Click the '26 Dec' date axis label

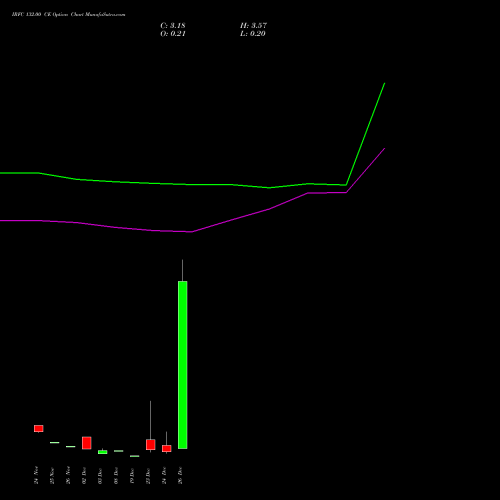point(180,476)
